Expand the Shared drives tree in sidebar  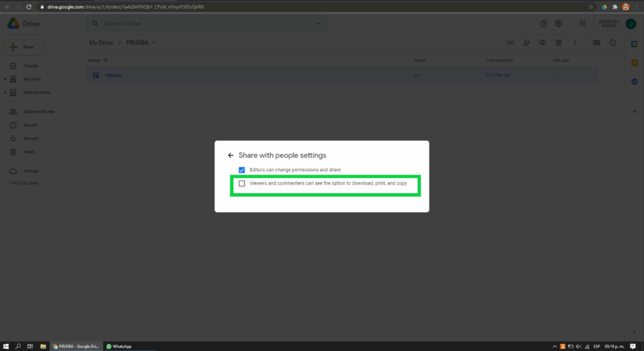[x=5, y=93]
